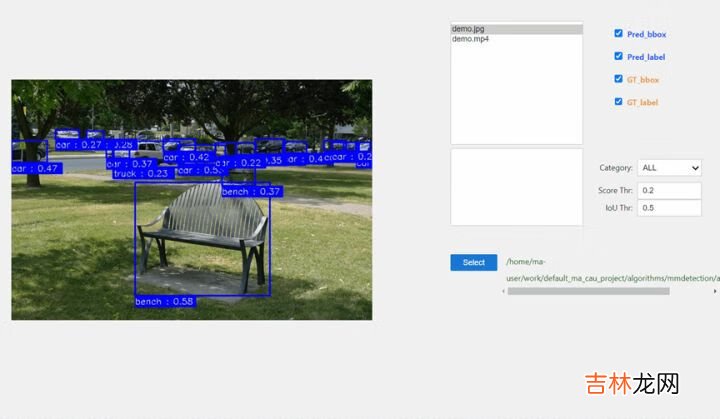Click the Score Thr input field
This screenshot has width=720, height=419.
coord(669,190)
